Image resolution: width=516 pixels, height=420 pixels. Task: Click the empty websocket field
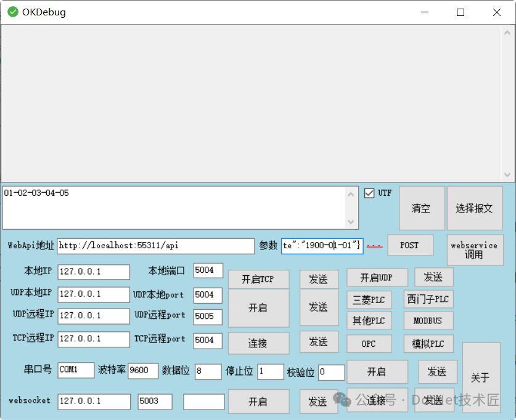(x=204, y=402)
